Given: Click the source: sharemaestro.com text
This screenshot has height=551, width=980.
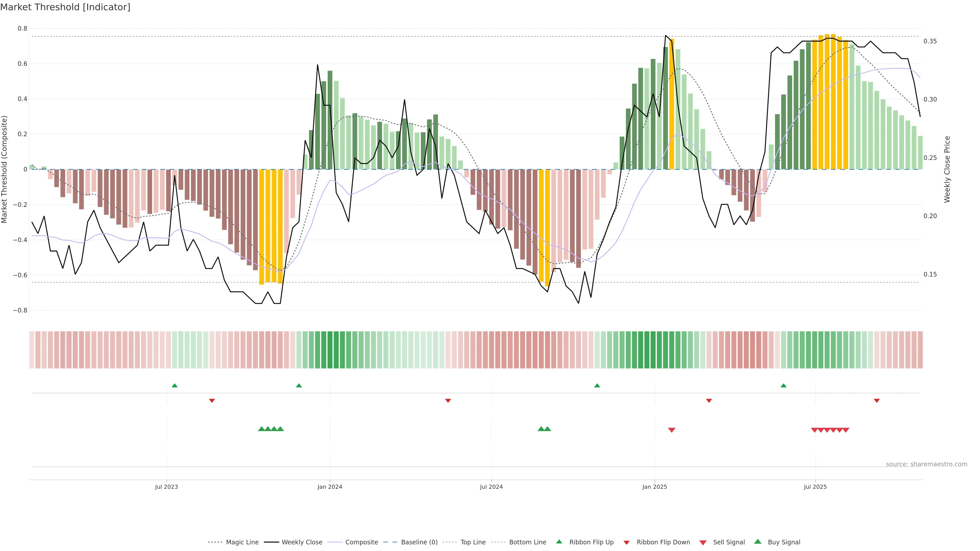Looking at the screenshot, I should (926, 464).
